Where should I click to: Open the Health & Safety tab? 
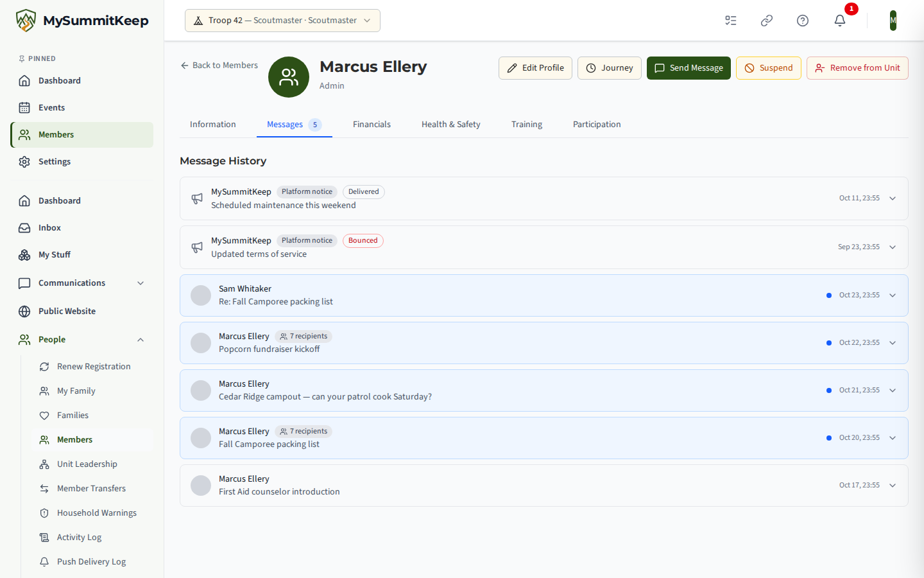click(451, 125)
